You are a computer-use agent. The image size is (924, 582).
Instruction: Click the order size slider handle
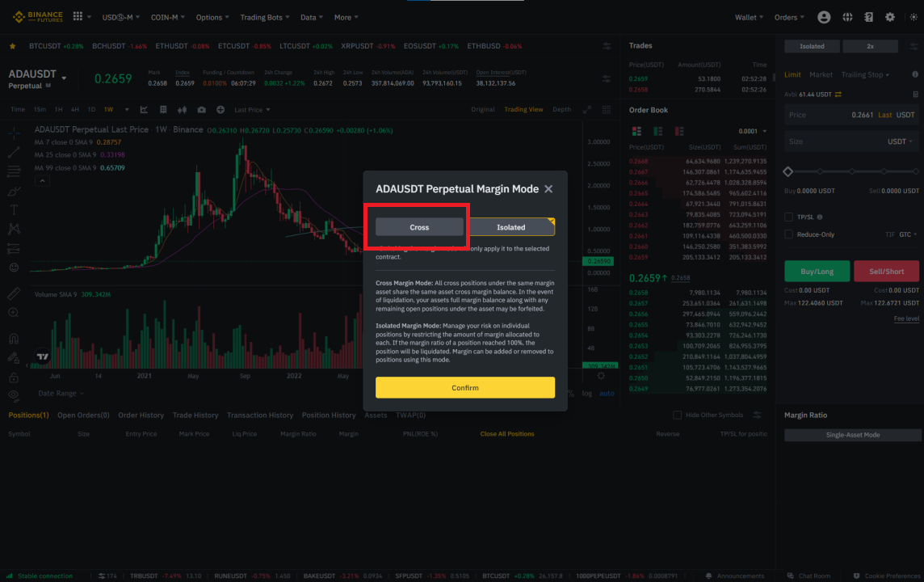[787, 171]
